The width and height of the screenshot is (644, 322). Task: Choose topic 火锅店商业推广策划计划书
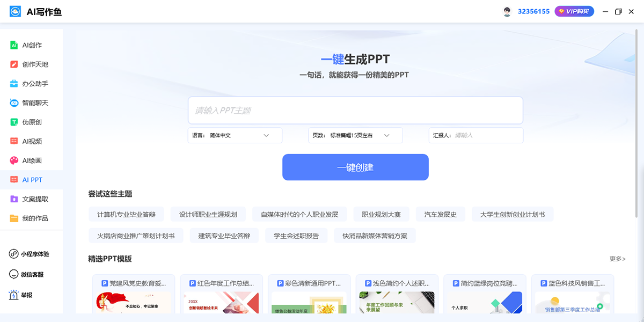click(x=136, y=236)
